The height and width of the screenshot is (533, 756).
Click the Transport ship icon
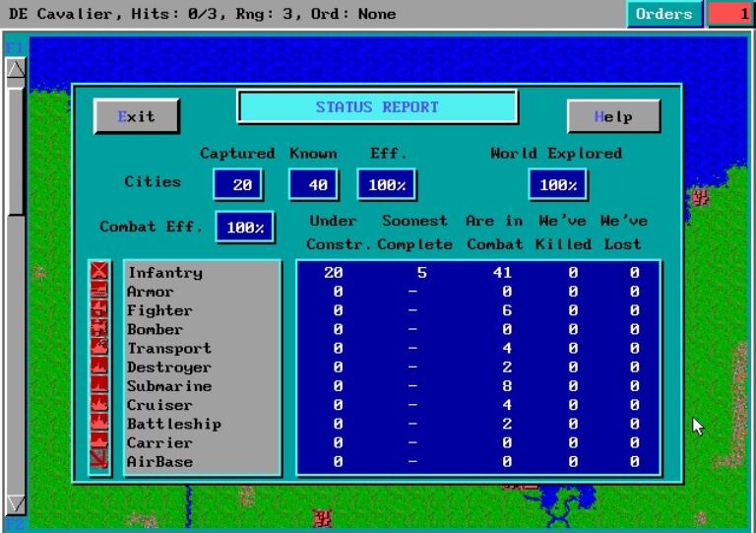(99, 348)
